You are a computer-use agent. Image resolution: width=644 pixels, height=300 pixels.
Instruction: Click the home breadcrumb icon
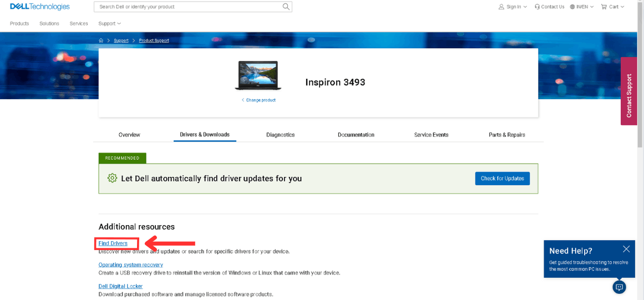101,40
